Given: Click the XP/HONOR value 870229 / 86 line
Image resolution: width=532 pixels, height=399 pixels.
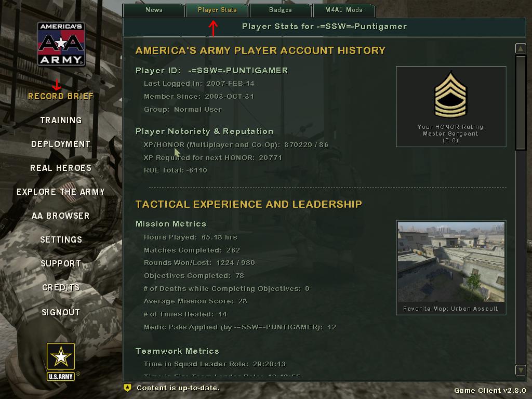Looking at the screenshot, I should point(236,145).
